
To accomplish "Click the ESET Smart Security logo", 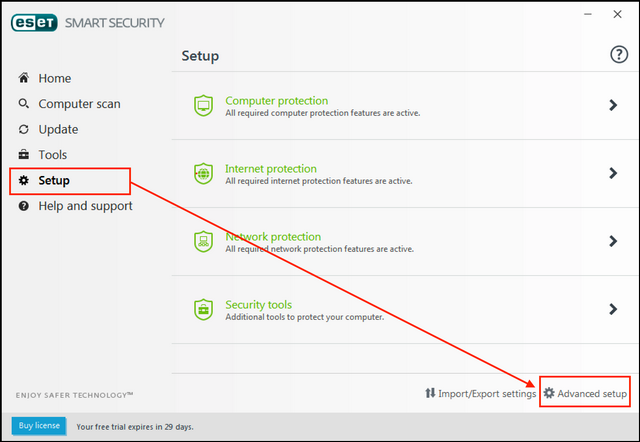I will click(34, 23).
